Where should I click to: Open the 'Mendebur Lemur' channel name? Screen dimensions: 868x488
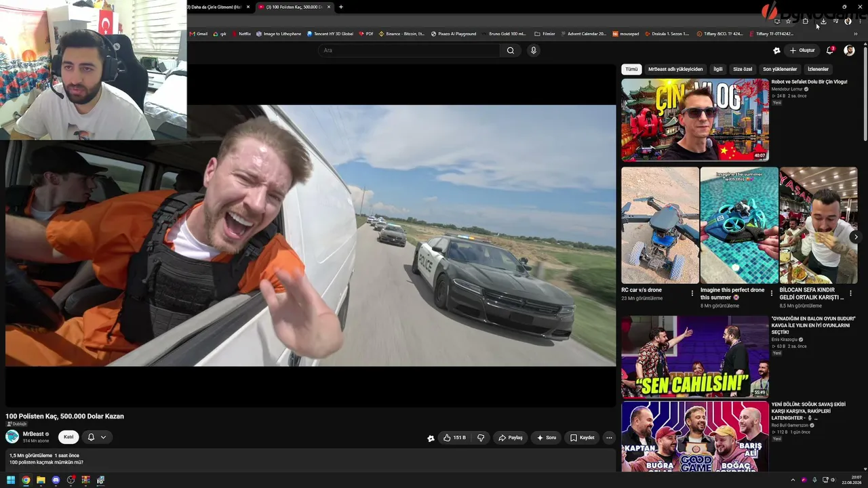point(787,89)
